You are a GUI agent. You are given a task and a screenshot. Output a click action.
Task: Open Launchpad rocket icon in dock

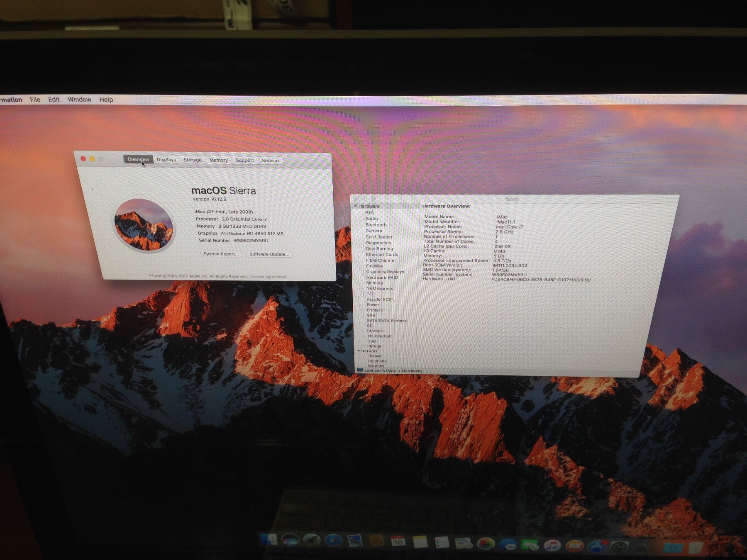click(311, 540)
